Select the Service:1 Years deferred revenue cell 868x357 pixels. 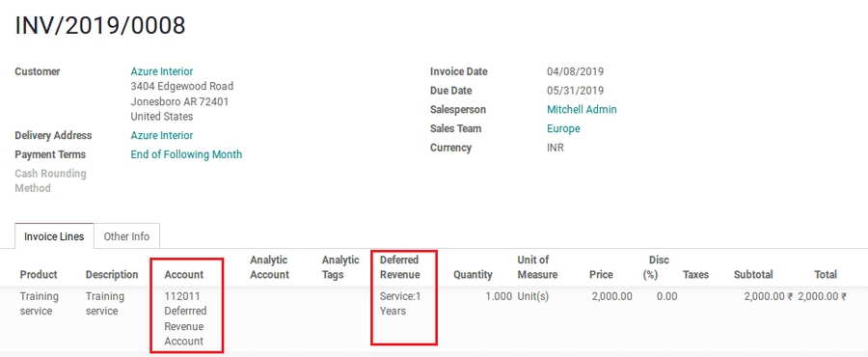pos(400,304)
